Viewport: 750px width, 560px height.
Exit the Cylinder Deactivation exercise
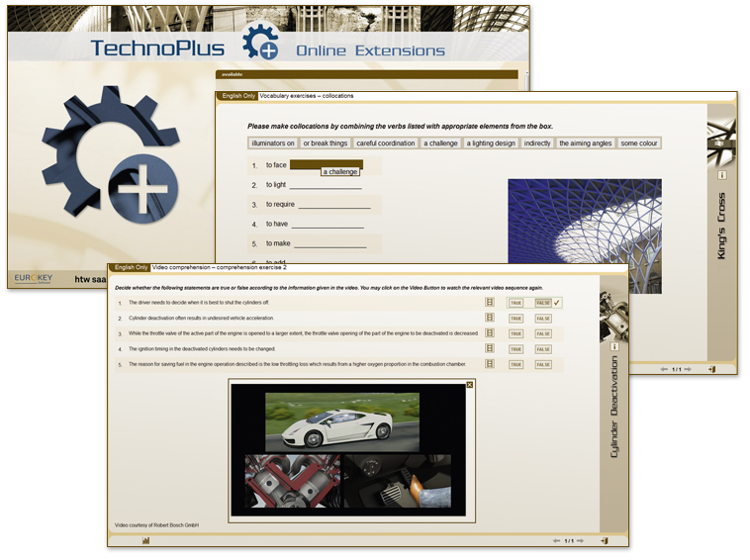pos(604,541)
